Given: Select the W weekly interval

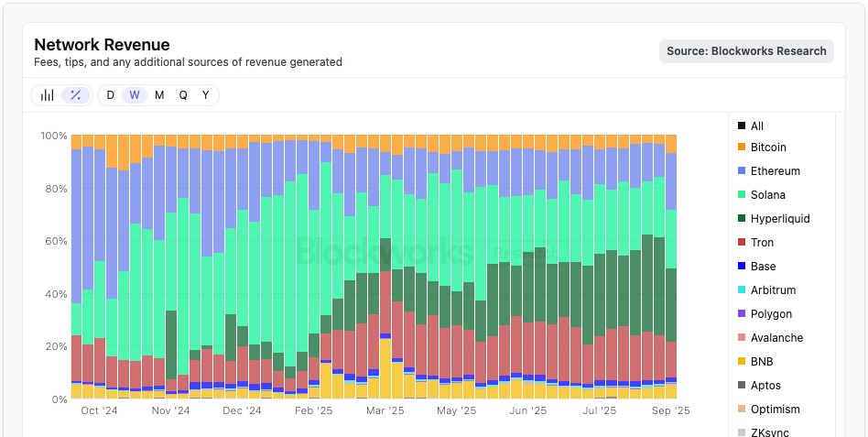Looking at the screenshot, I should [x=135, y=95].
